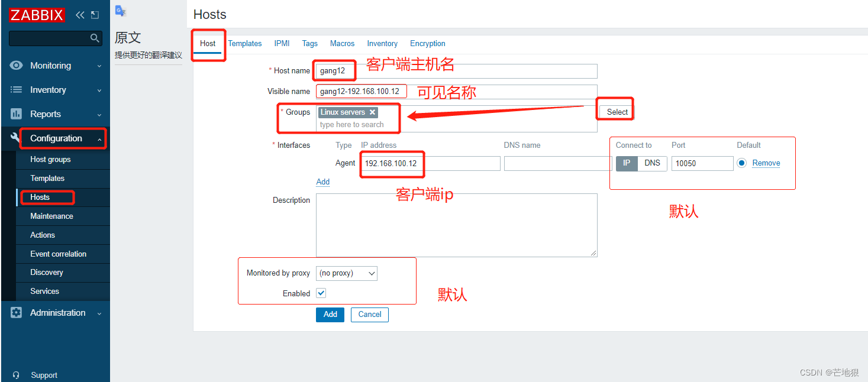
Task: Click the Support headset icon
Action: [x=16, y=375]
